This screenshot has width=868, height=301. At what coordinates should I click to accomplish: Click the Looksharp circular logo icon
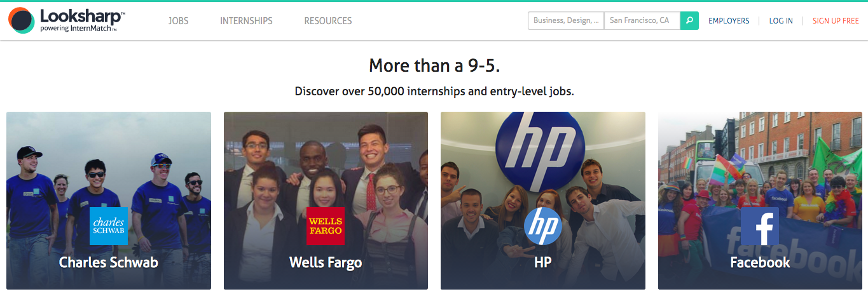[x=22, y=20]
